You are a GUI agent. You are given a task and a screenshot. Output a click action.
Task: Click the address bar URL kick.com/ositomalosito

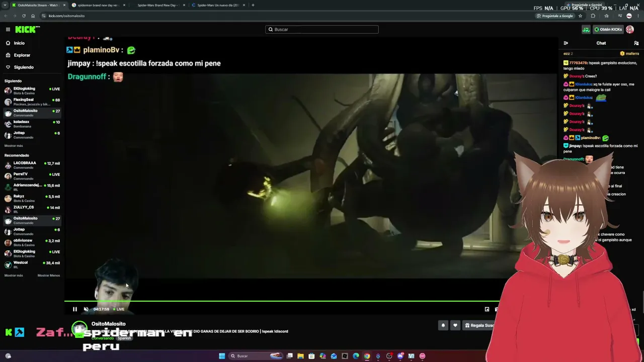66,16
